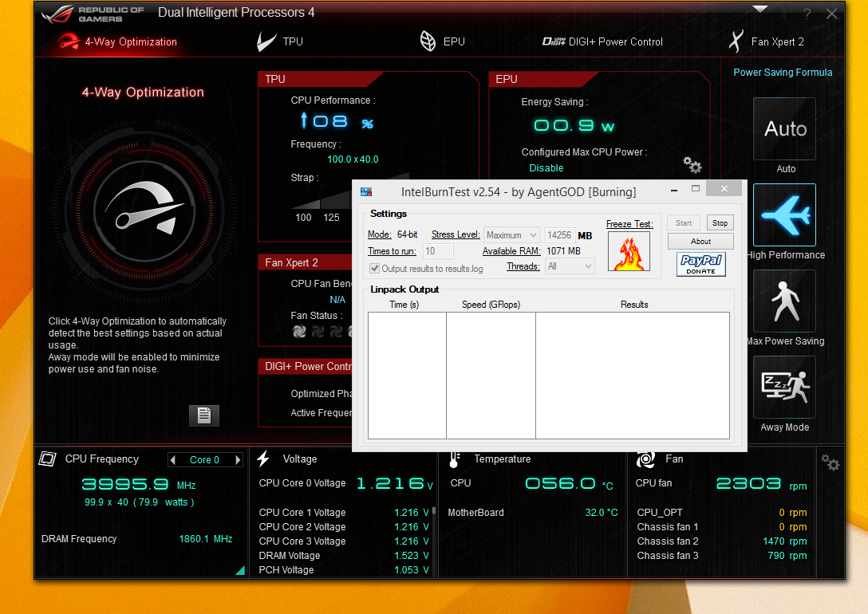Click the Republic of Gamers logo

tap(93, 14)
